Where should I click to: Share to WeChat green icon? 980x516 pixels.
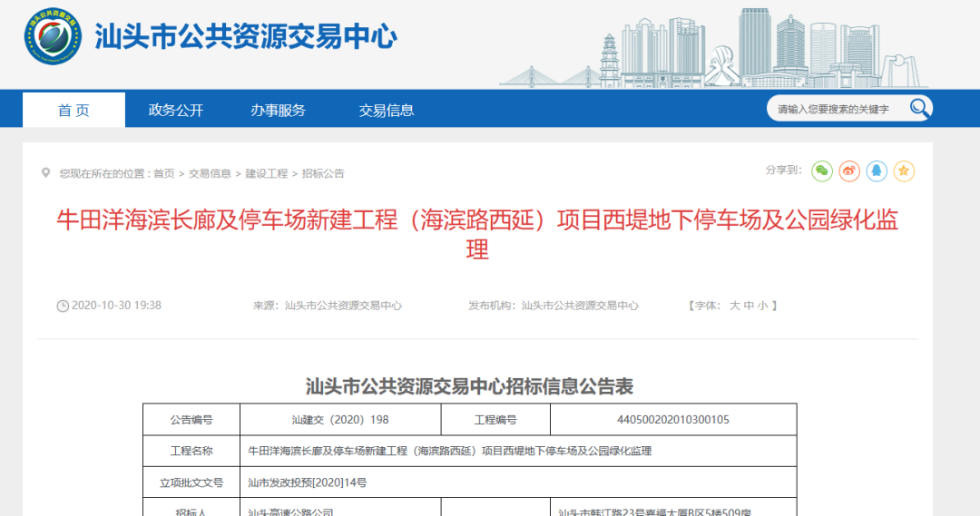[822, 171]
